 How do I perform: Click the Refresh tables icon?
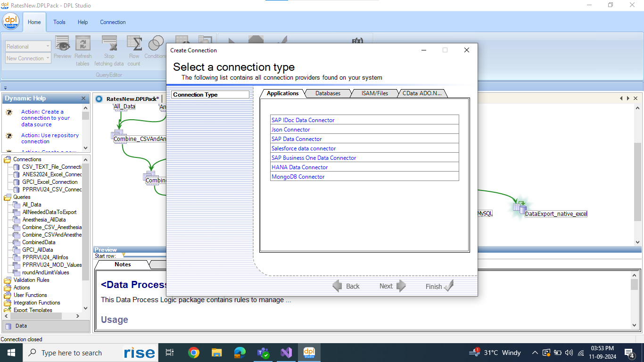[x=83, y=44]
